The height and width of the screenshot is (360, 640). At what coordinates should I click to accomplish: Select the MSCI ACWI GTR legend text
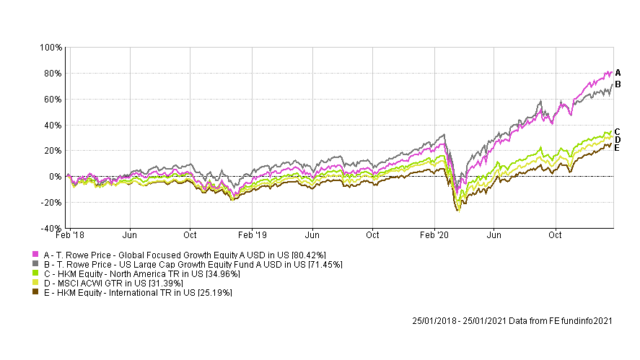(113, 283)
